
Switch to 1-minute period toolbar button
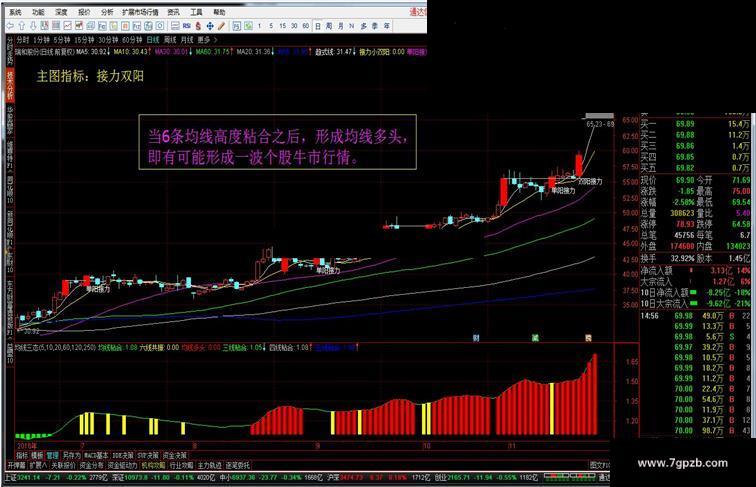click(259, 26)
